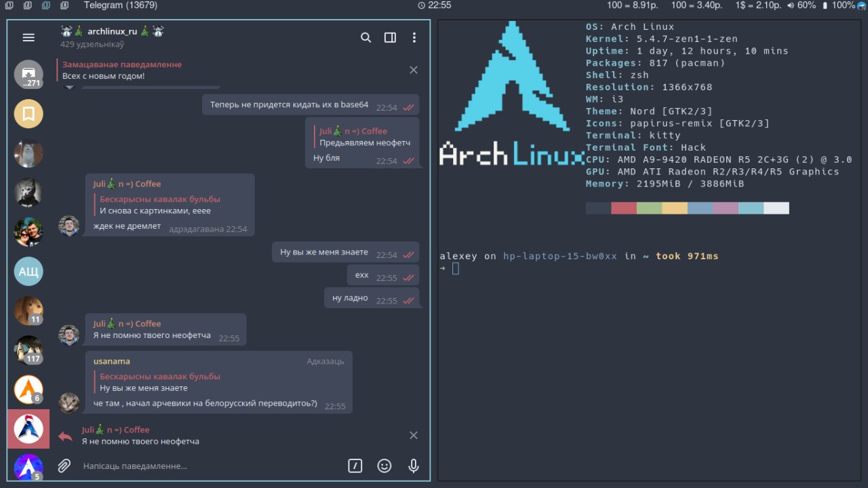Click the usanama sender name

point(112,361)
